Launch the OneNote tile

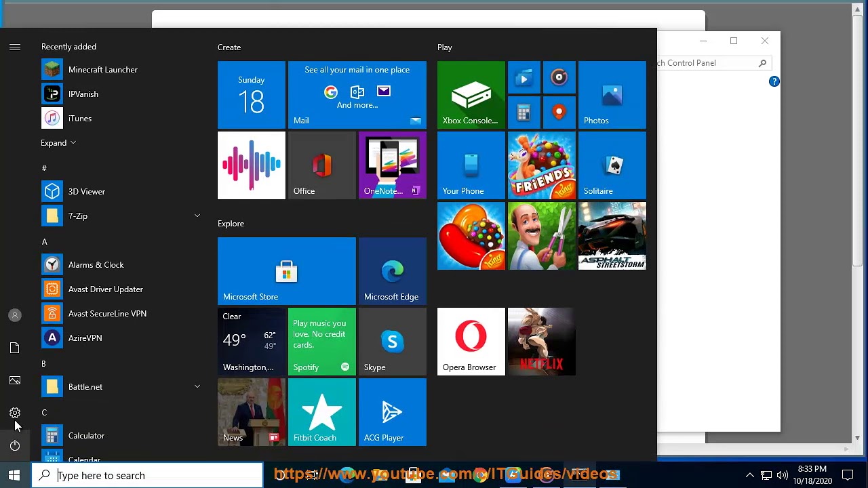(393, 165)
